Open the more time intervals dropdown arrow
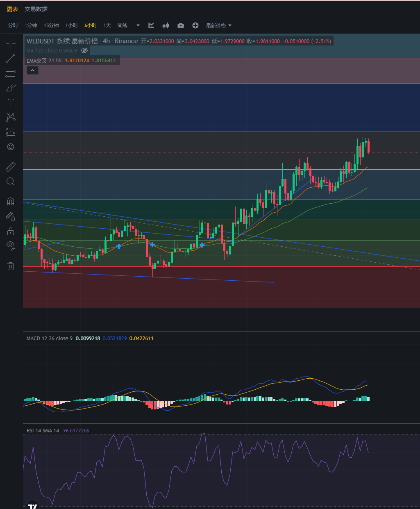 pos(138,25)
